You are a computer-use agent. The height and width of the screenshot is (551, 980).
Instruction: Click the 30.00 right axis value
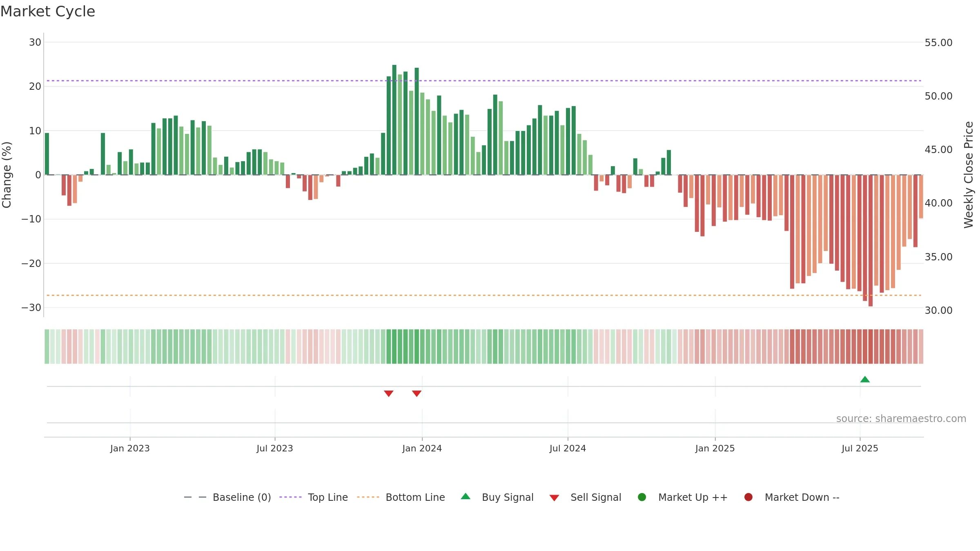[x=938, y=310]
